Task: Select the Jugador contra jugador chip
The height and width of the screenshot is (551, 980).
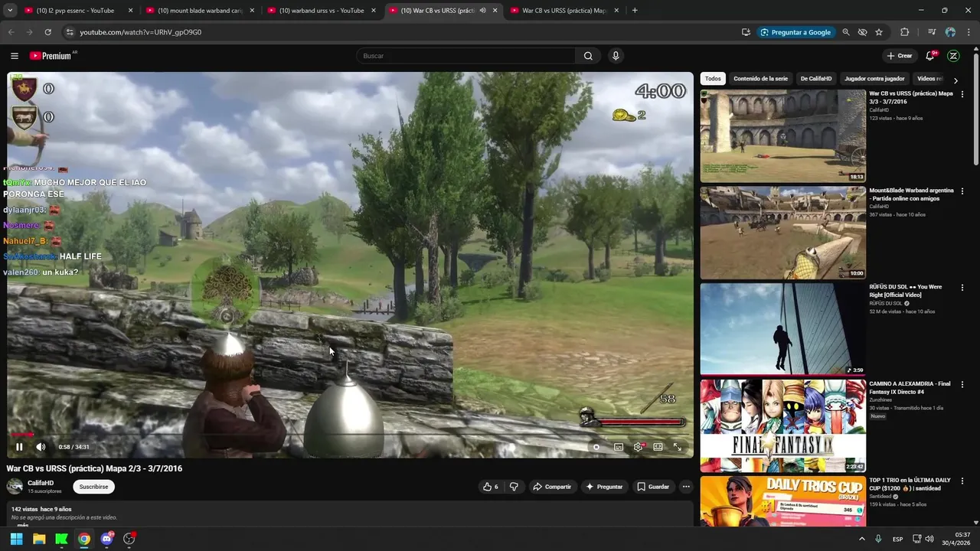Action: (874, 79)
